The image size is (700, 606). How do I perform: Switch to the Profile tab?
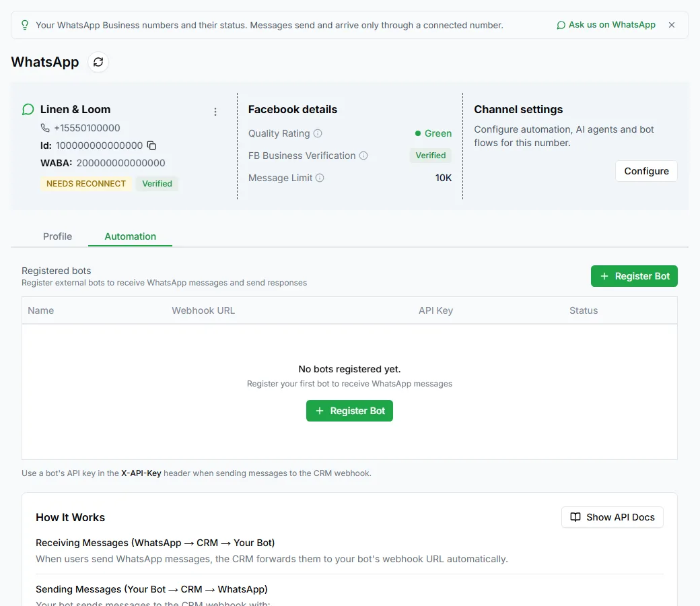pyautogui.click(x=57, y=236)
